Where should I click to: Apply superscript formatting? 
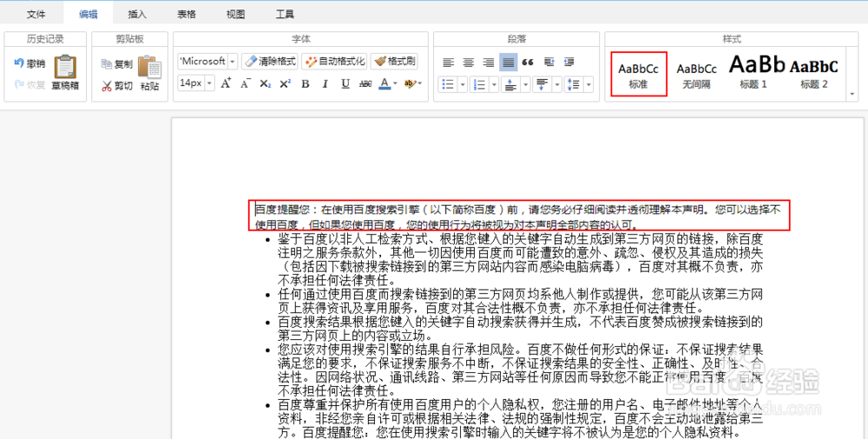click(285, 83)
